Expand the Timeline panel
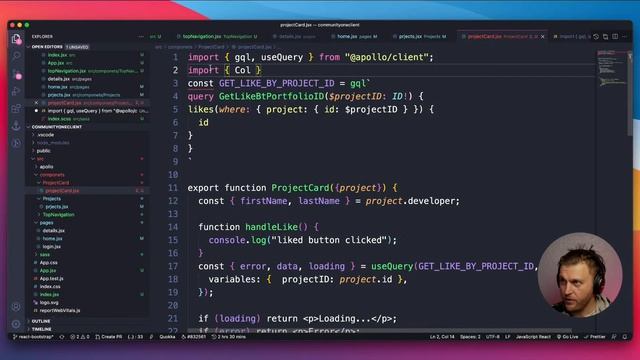Screen dimensions: 640x360 coord(42,329)
